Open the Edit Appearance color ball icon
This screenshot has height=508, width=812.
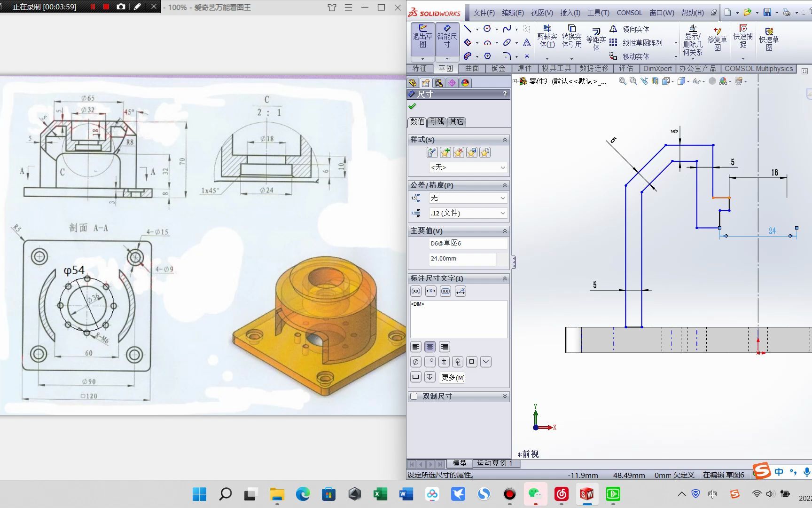coord(465,82)
